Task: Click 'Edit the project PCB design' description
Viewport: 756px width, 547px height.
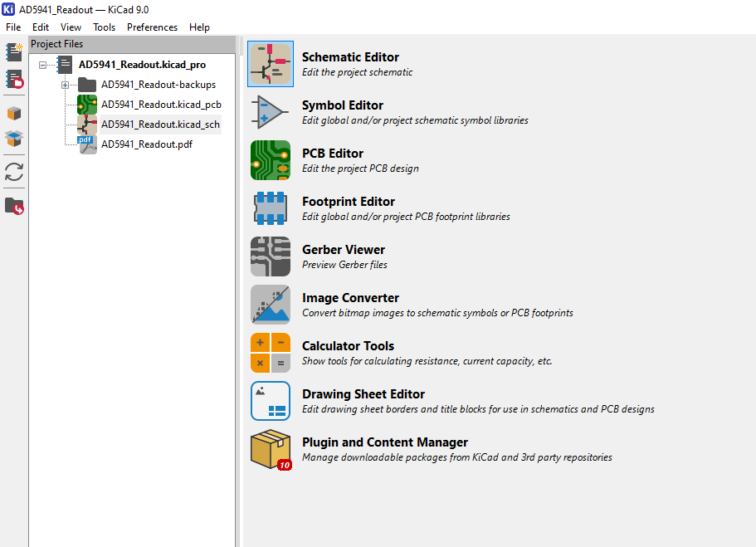Action: [x=360, y=168]
